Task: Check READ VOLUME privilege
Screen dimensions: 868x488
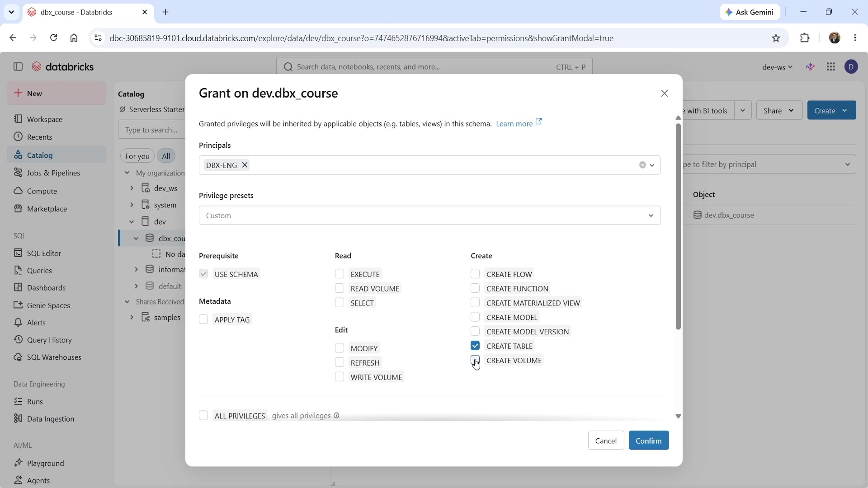Action: click(340, 288)
